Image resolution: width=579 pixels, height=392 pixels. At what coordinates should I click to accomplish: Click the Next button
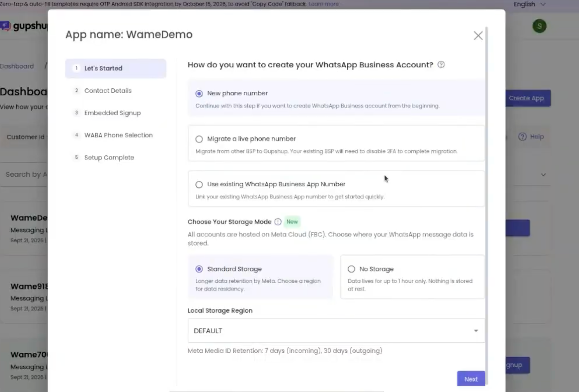[x=471, y=379]
